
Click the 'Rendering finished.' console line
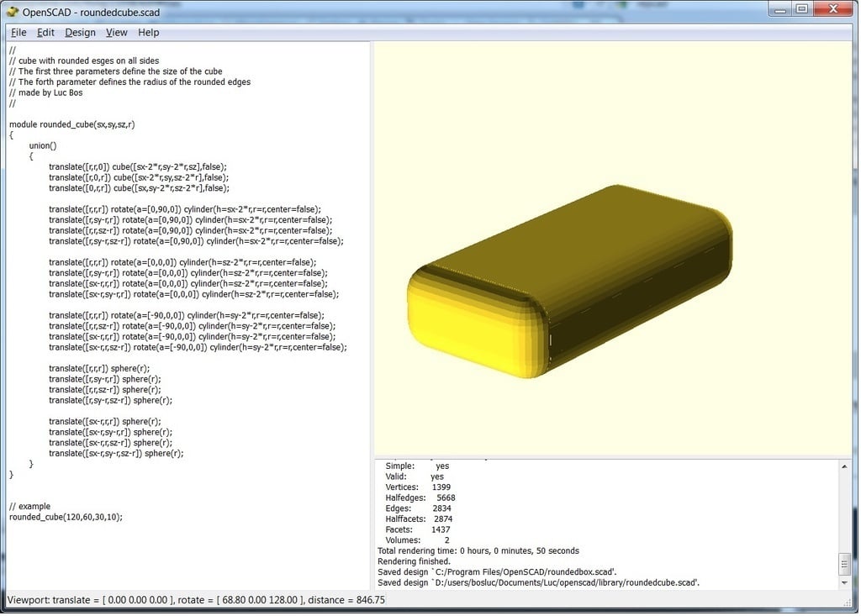(x=414, y=561)
